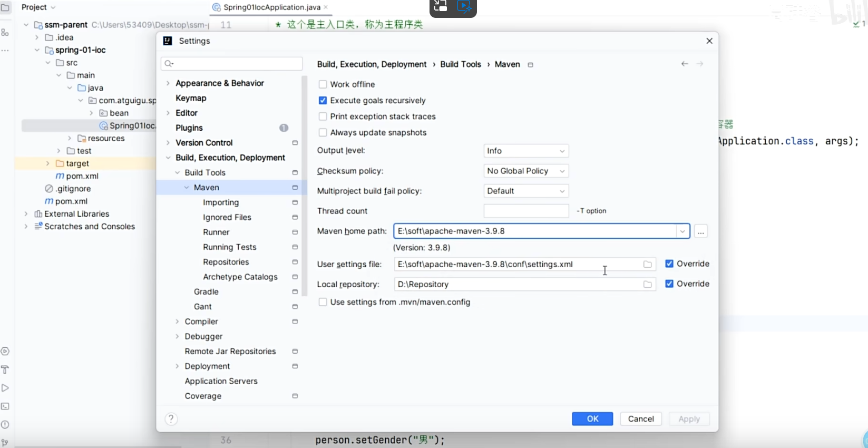Enable Use settings from .mvn/maven.config

pos(323,303)
